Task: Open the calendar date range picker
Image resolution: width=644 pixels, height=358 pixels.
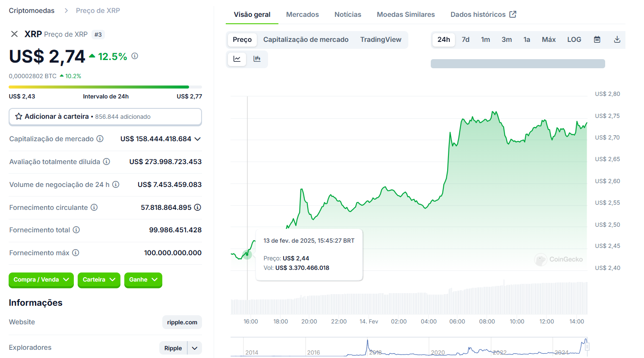Action: 597,40
